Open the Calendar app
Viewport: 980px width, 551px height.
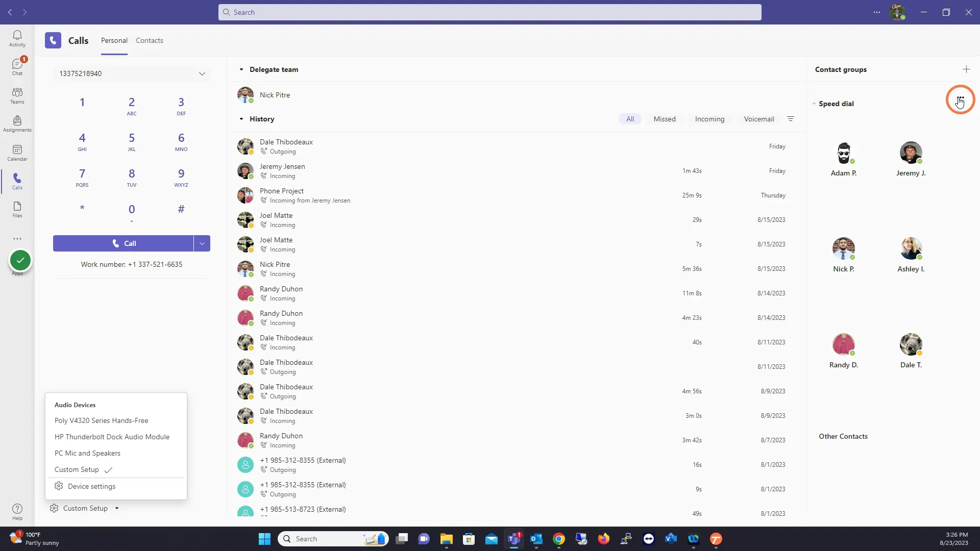coord(17,153)
